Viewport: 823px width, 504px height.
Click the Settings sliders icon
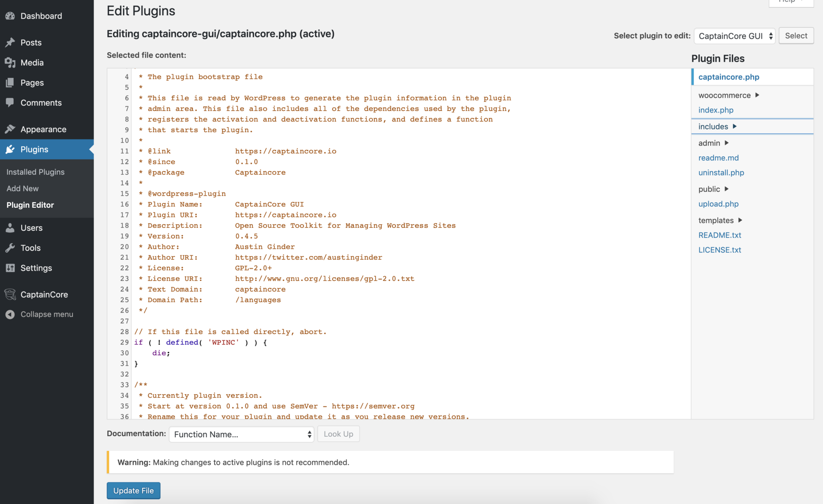point(10,268)
